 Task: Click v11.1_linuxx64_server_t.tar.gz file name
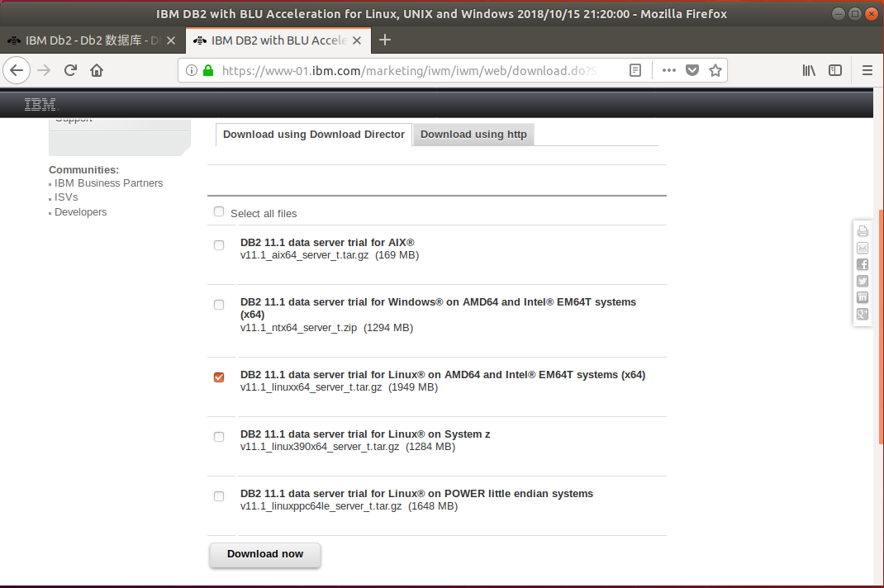point(311,387)
